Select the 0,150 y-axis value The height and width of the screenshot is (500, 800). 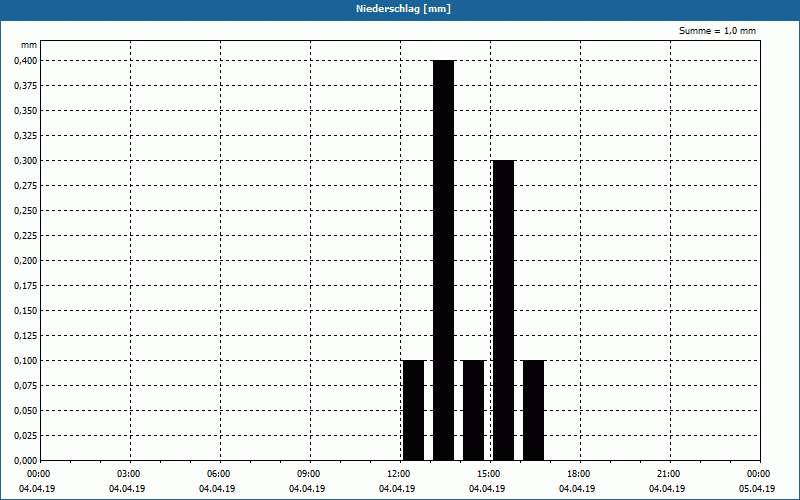[26, 311]
